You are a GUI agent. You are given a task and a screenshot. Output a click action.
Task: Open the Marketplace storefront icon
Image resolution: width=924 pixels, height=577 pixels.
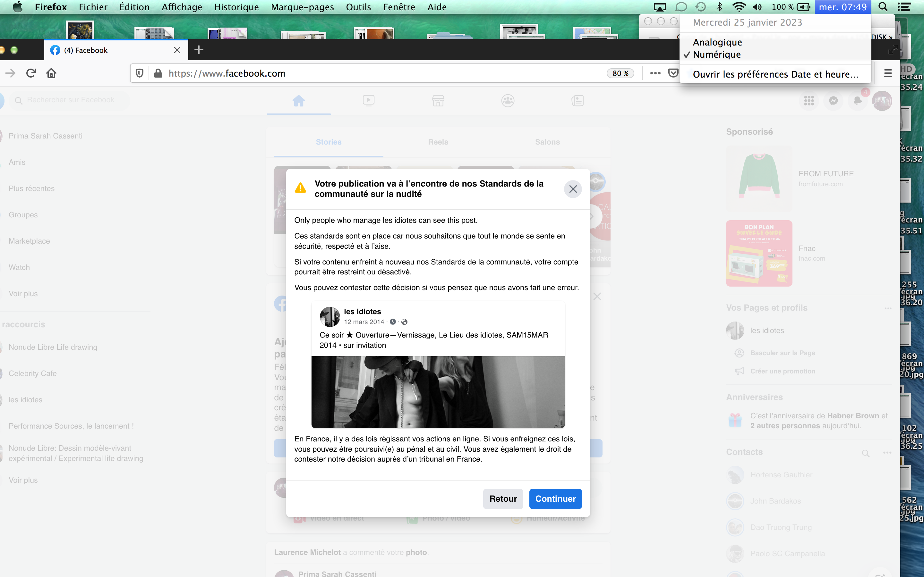[x=438, y=101]
